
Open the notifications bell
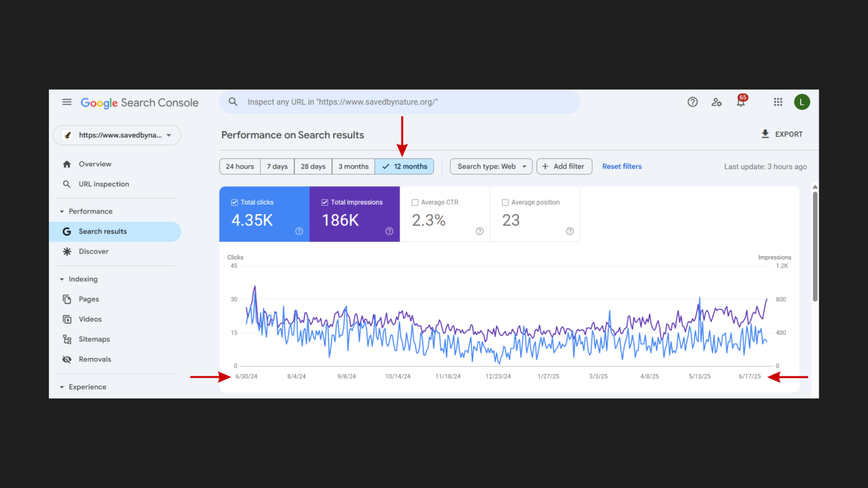point(741,102)
